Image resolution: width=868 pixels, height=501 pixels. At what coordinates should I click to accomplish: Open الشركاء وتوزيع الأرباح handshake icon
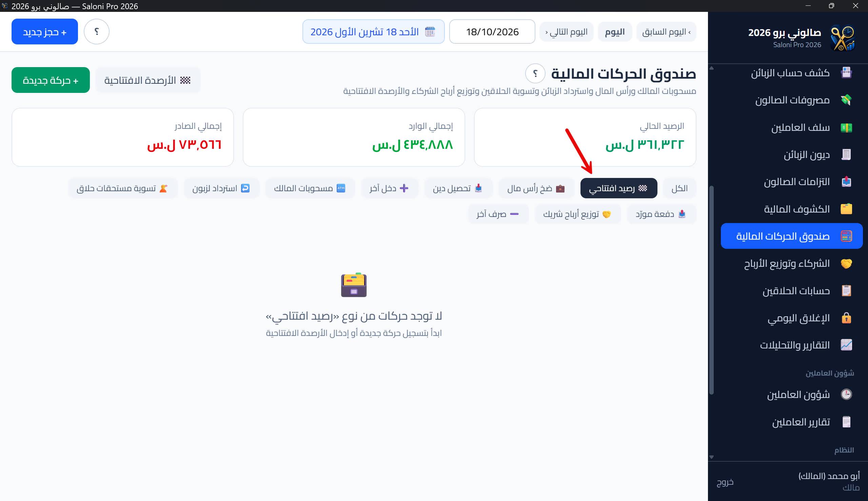846,264
